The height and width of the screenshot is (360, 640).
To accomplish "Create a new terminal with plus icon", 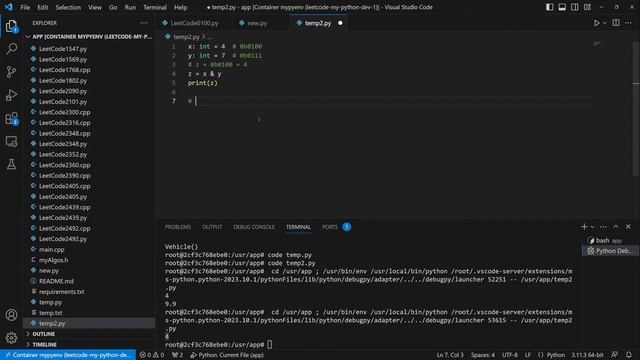I will [584, 227].
